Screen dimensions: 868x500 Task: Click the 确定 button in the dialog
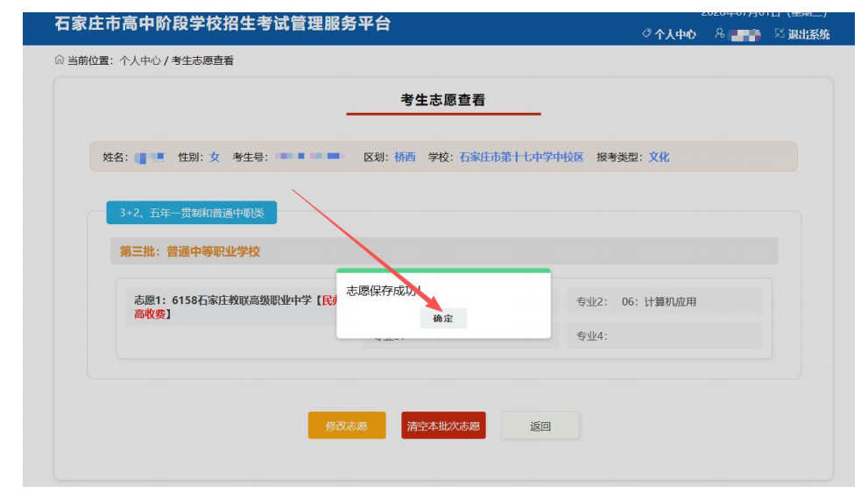click(443, 319)
